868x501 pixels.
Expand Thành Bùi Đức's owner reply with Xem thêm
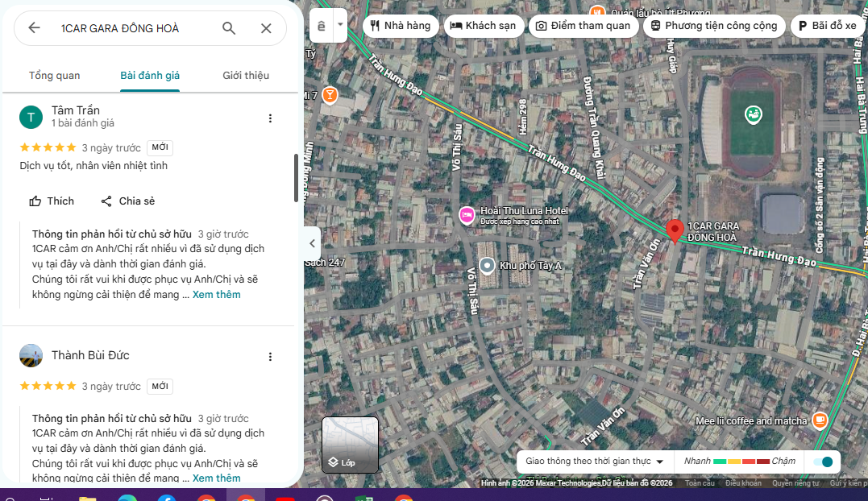pos(217,478)
